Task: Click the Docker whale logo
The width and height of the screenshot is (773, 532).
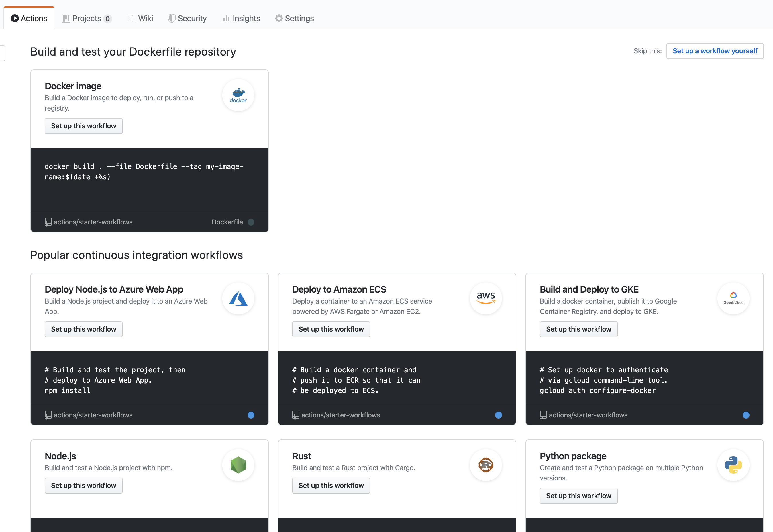Action: coord(238,95)
